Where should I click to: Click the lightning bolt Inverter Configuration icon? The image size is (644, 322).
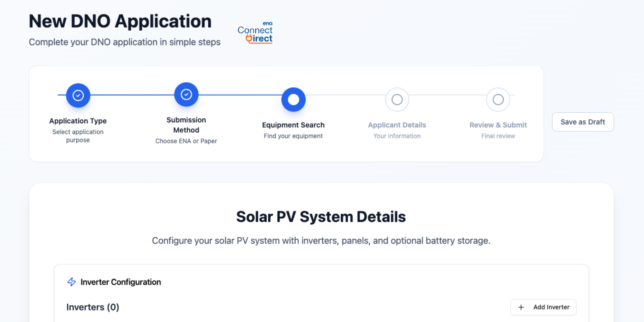point(71,282)
